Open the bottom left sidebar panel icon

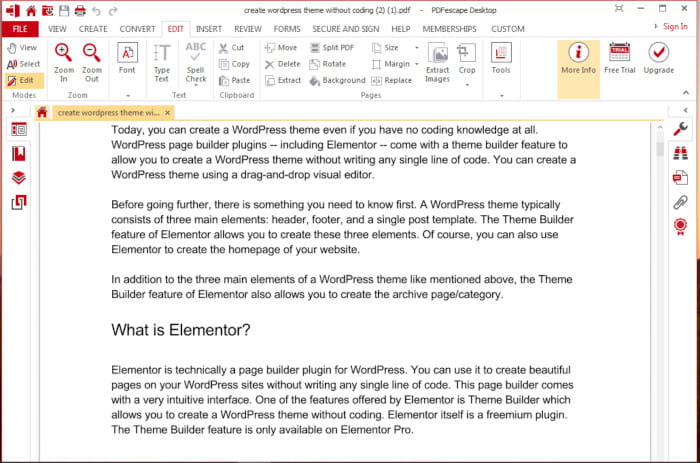19,202
